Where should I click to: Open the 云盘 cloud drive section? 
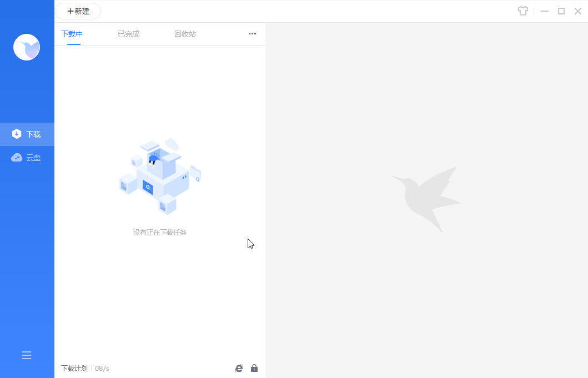27,158
